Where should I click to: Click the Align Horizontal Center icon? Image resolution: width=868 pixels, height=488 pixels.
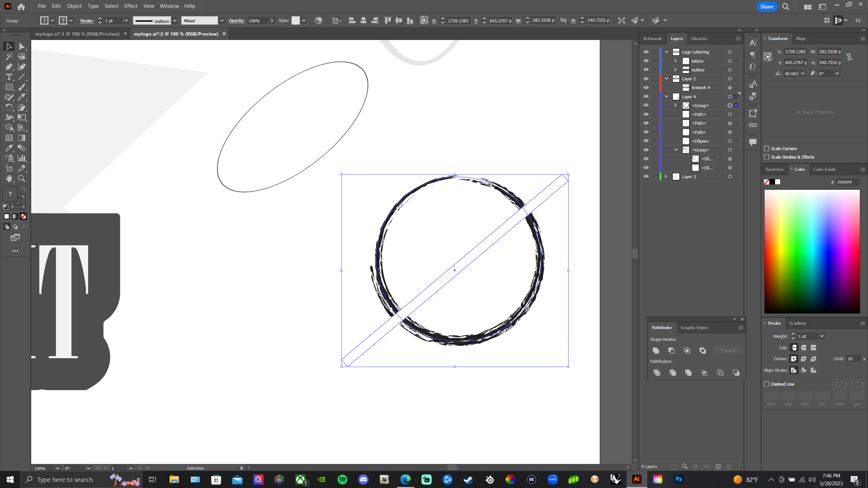click(363, 20)
